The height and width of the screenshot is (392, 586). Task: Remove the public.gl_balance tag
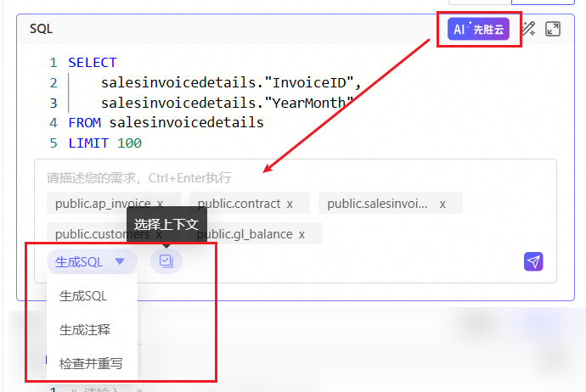(301, 234)
